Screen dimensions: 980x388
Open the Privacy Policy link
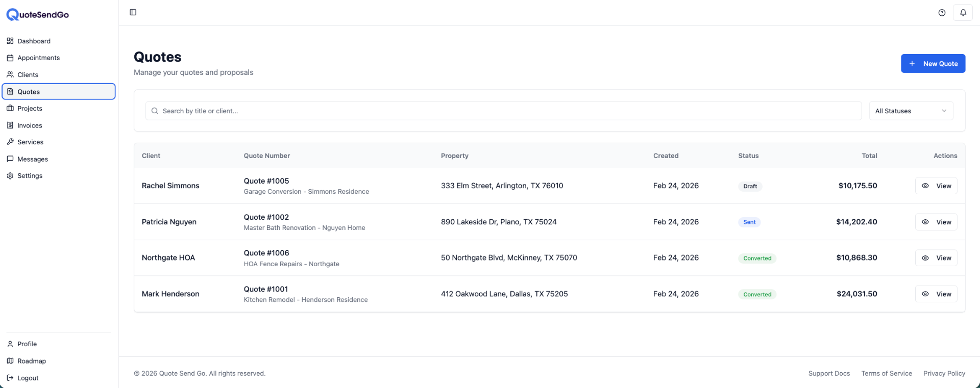[944, 374]
